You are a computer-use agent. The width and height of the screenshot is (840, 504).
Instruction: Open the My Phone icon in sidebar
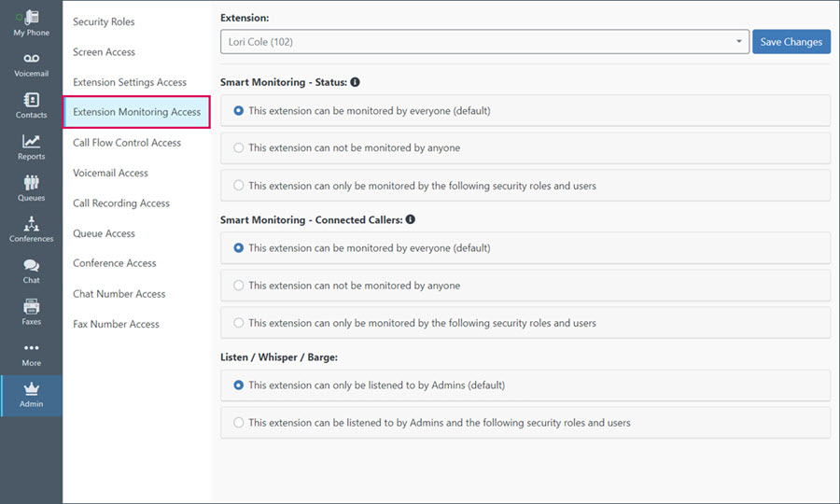31,18
